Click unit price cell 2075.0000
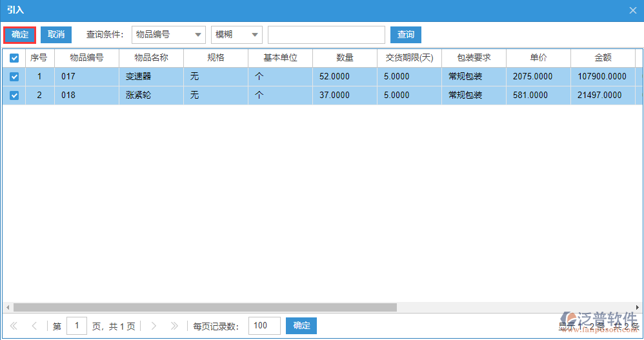Viewport: 644px width, 340px height. (x=538, y=77)
